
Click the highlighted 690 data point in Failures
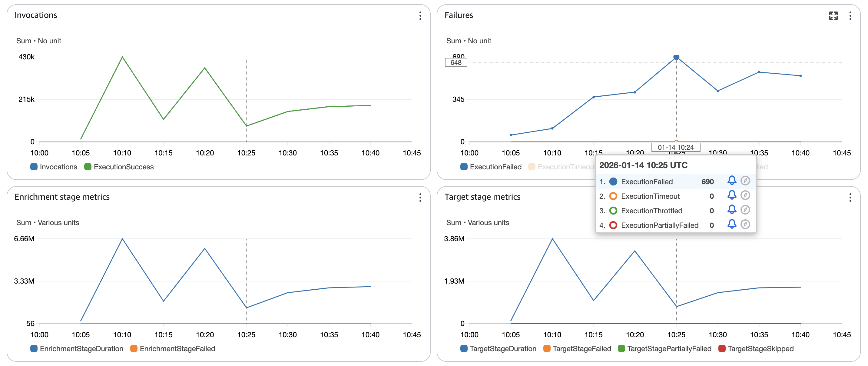(x=676, y=57)
